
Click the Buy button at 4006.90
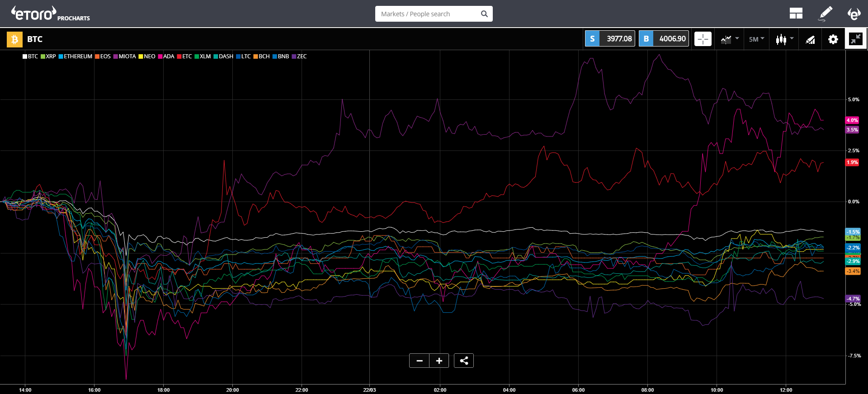[664, 39]
